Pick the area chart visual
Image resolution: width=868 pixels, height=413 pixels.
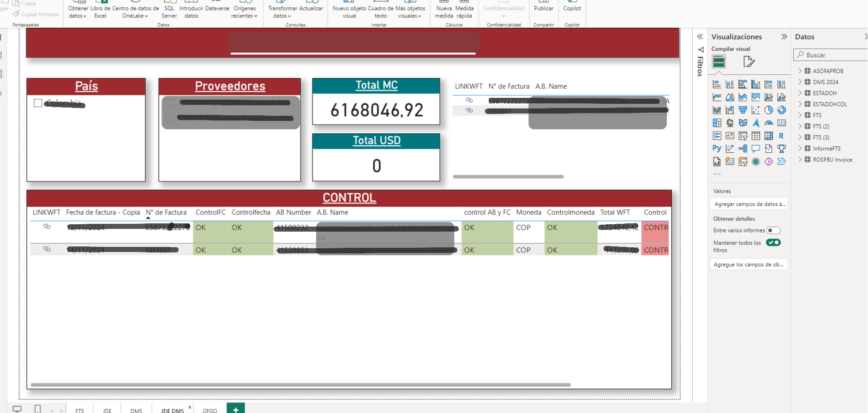(730, 97)
